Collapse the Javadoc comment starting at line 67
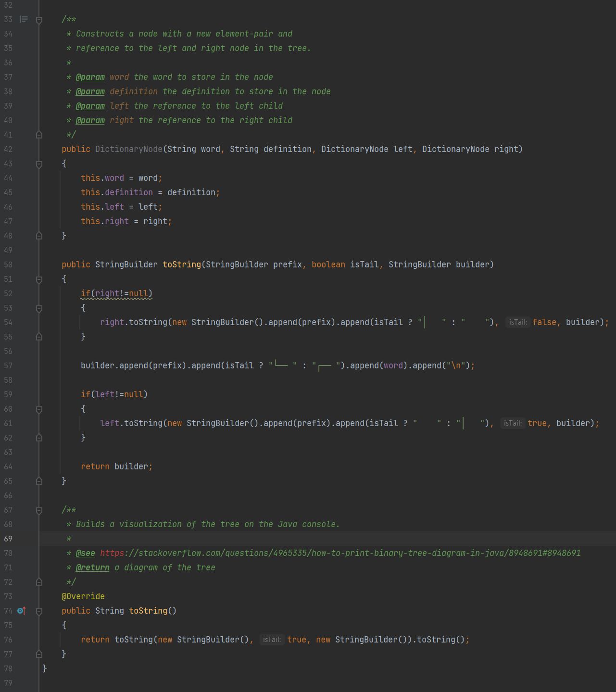Image resolution: width=616 pixels, height=692 pixels. 39,510
